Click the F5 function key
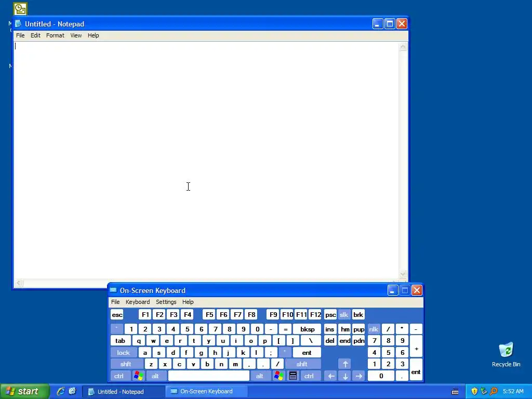This screenshot has height=399, width=532. (209, 314)
